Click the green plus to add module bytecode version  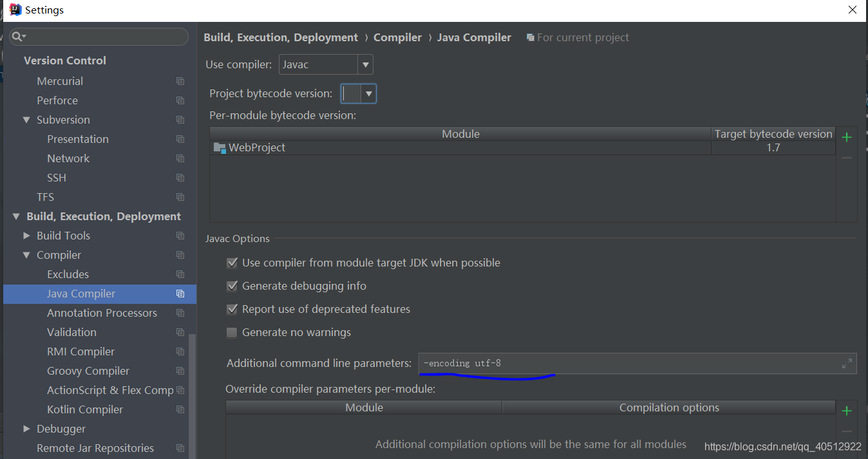pyautogui.click(x=847, y=137)
